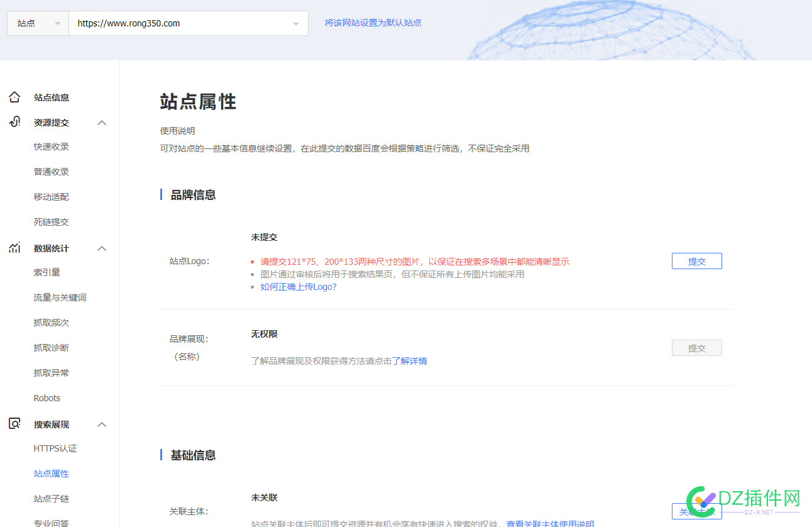Click 未提交 Logo status text
Viewport: 812px width, 527px height.
[x=265, y=237]
